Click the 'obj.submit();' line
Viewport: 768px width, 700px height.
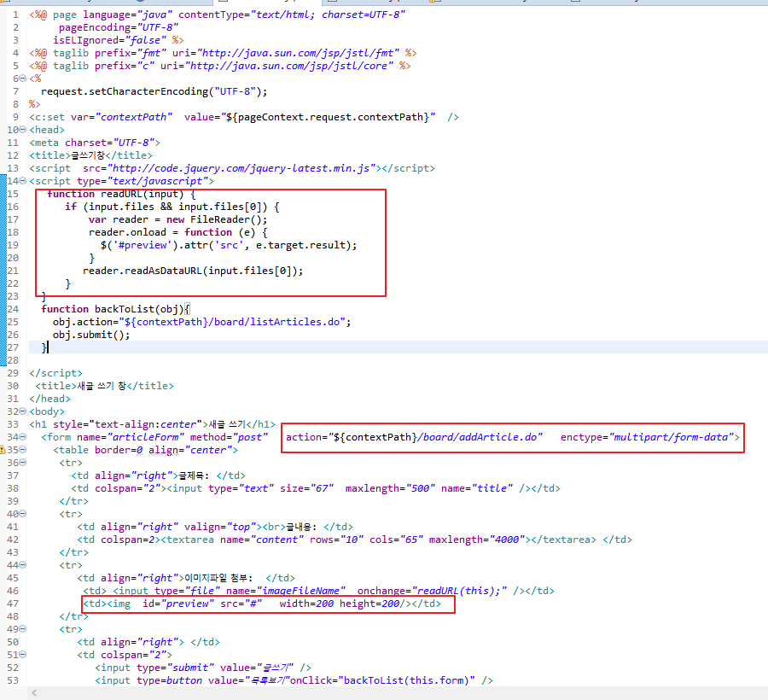point(91,335)
